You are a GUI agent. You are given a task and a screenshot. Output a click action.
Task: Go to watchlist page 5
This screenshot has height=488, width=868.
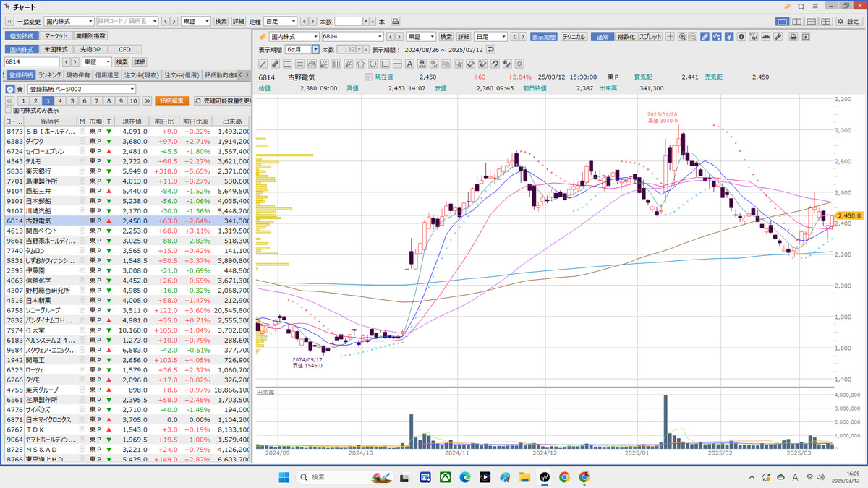72,101
